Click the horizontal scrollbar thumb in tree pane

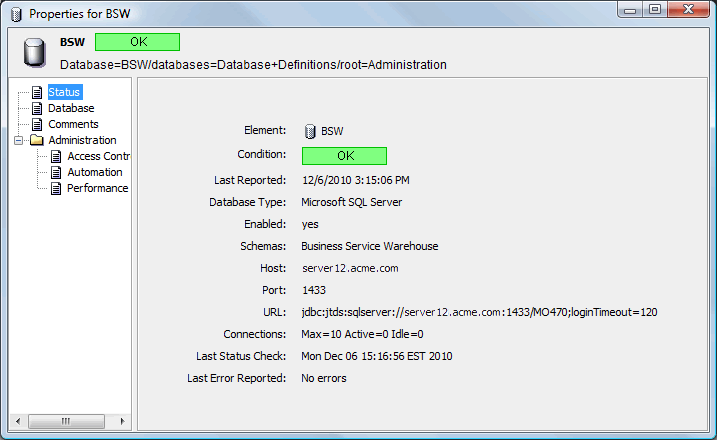[x=66, y=421]
